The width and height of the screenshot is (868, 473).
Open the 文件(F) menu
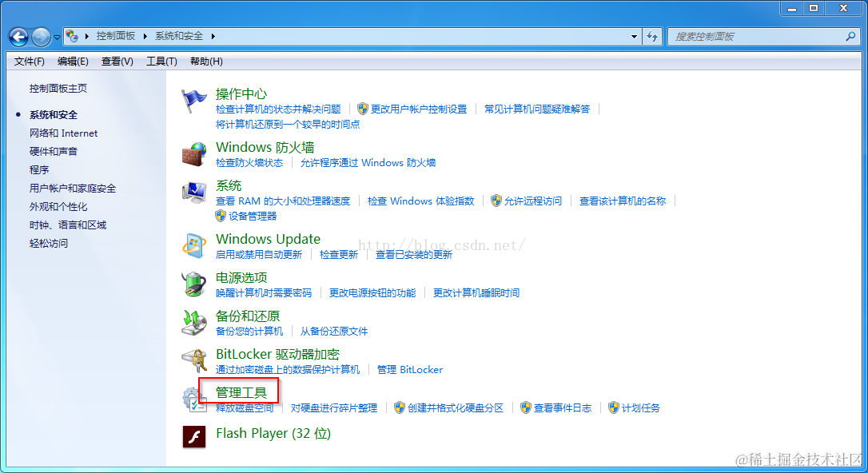pos(30,62)
